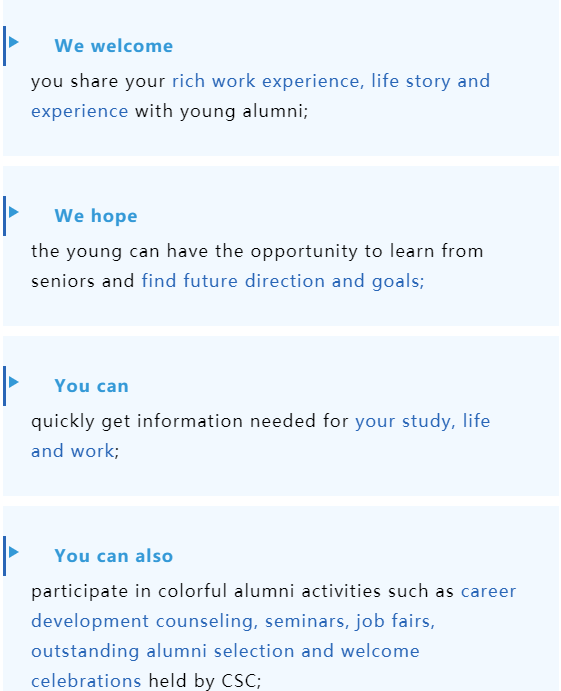Click find future direction and goals text
This screenshot has width=561, height=691.
[282, 281]
